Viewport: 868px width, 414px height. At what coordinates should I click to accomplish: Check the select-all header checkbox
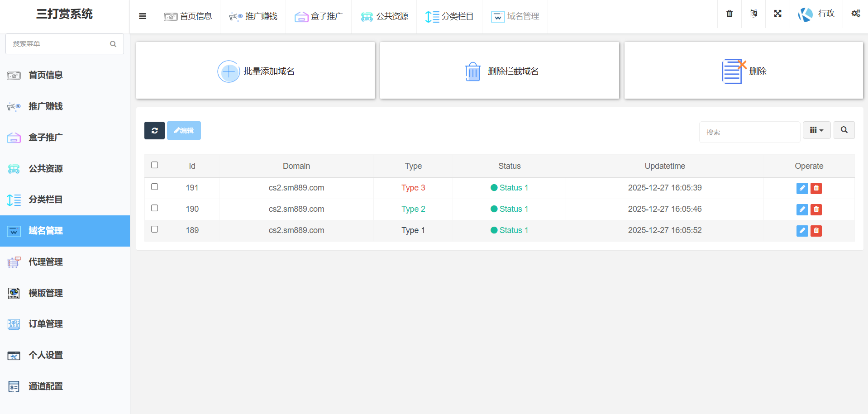pos(155,165)
